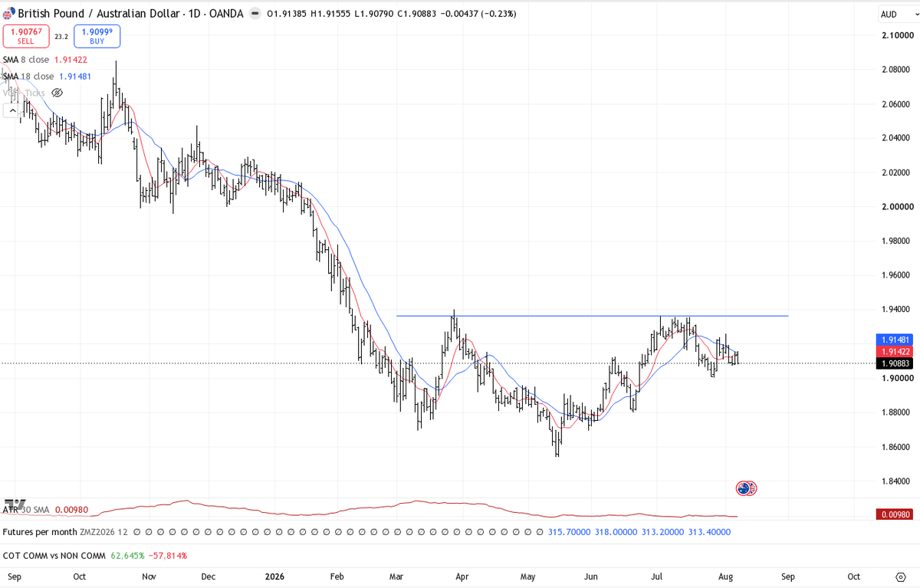Click the 62.645% COT commercial value
Viewport: 920px width, 588px height.
click(128, 555)
